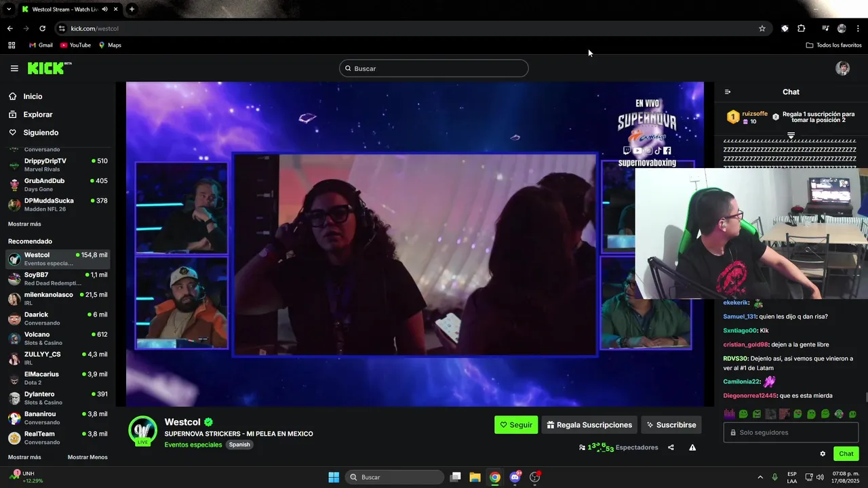Click the Solo seguidores chat input
The image size is (868, 488).
[x=791, y=432]
